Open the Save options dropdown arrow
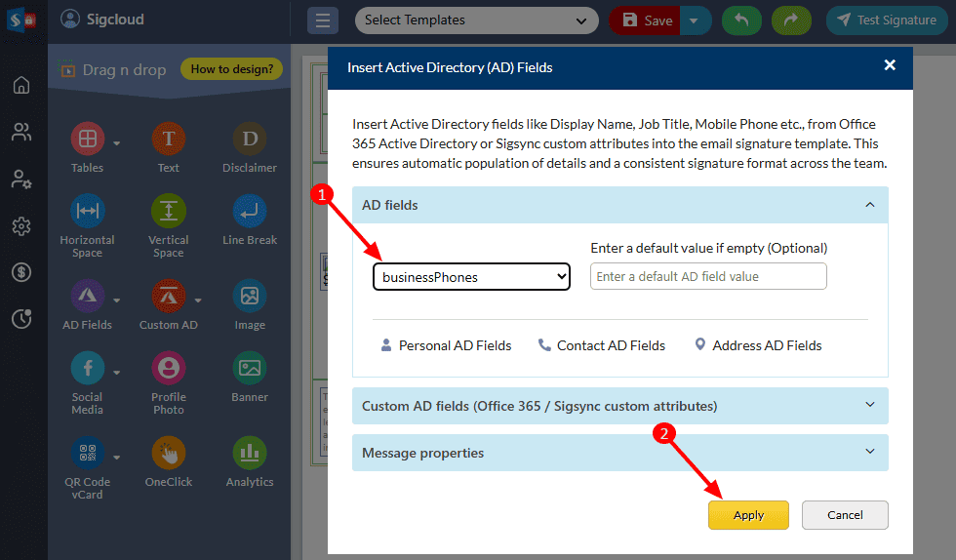The image size is (956, 560). pyautogui.click(x=695, y=20)
